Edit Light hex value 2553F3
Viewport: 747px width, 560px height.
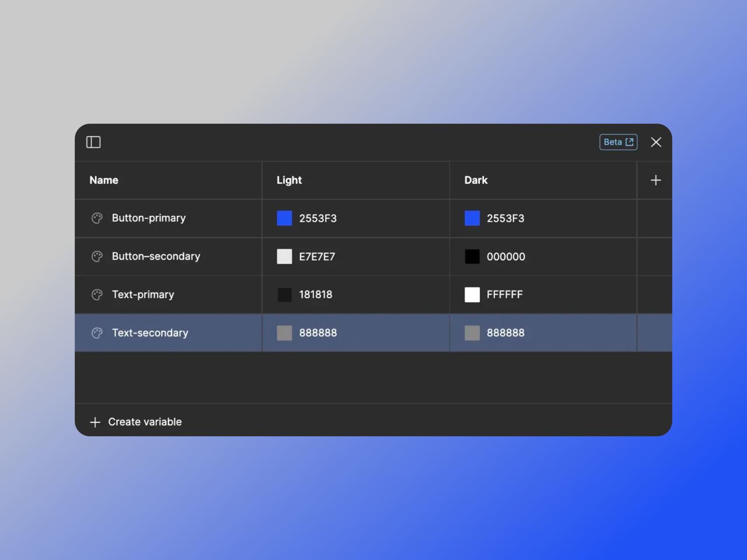click(318, 218)
